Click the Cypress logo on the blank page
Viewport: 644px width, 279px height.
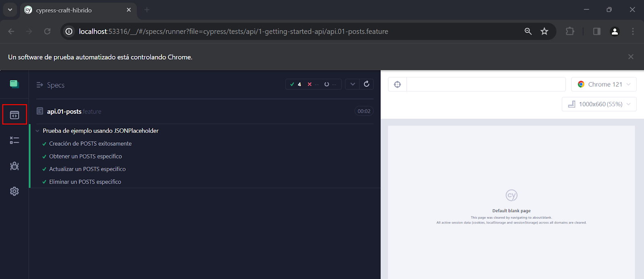[x=512, y=196]
